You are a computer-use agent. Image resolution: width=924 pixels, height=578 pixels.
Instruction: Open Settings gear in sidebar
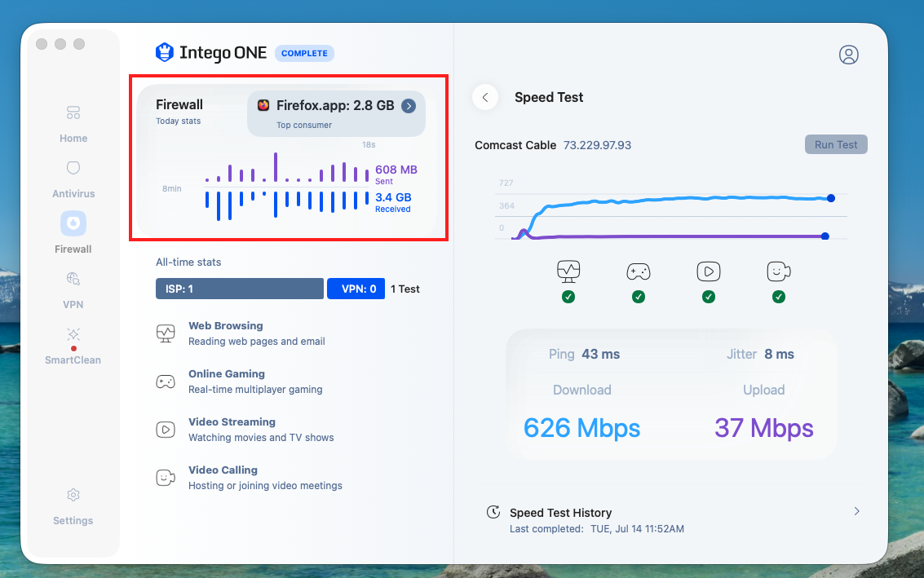73,507
